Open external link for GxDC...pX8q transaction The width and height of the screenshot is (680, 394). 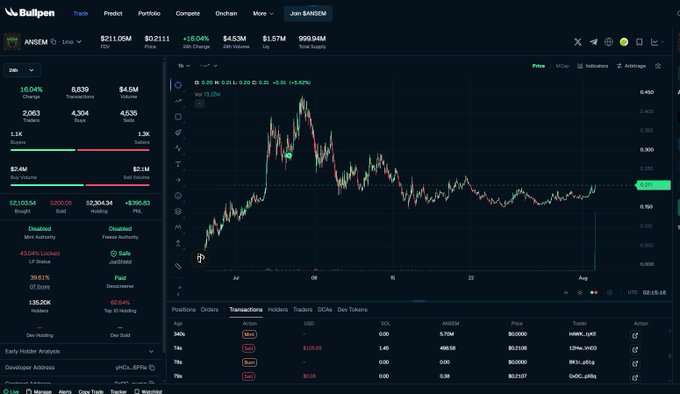tap(635, 377)
